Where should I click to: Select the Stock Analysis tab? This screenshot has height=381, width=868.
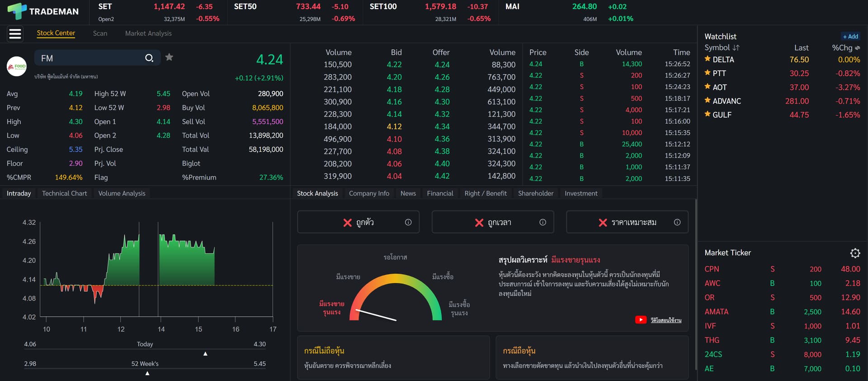click(317, 193)
